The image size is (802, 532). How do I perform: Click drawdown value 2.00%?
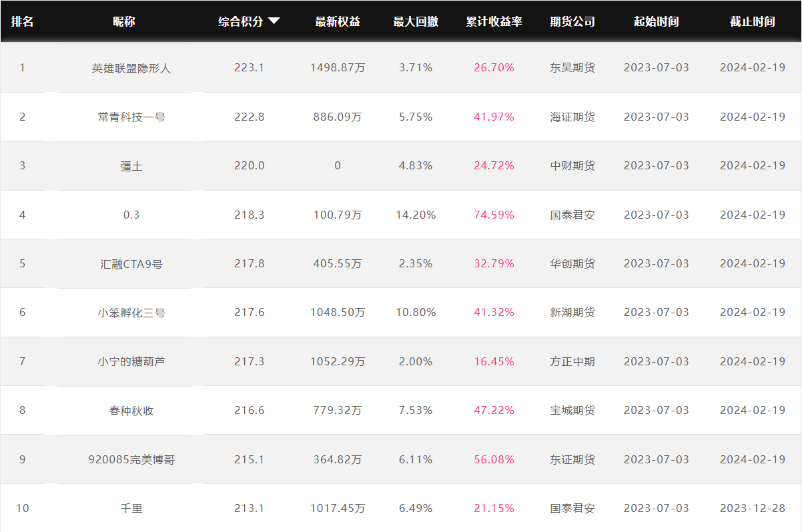(x=416, y=361)
